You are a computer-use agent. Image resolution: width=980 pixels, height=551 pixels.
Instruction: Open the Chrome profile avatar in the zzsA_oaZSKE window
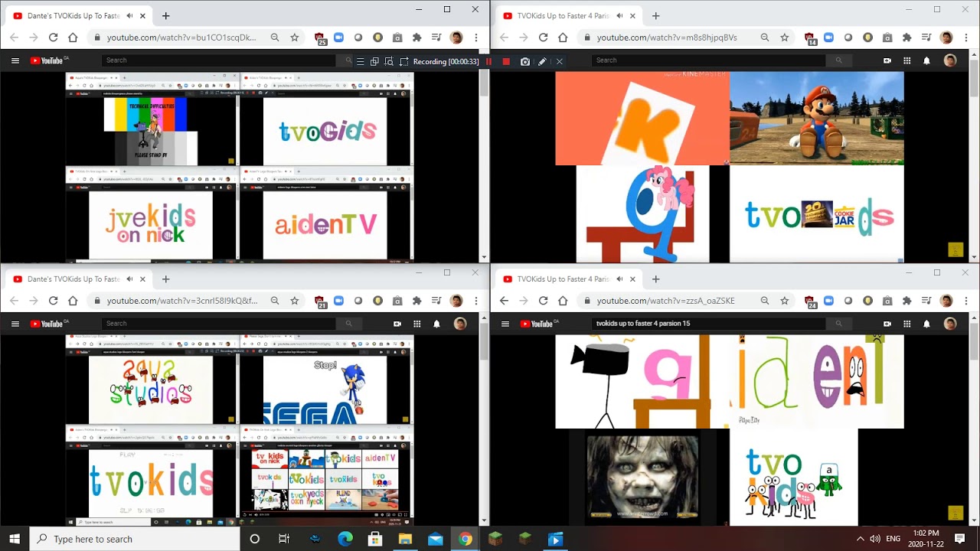946,301
